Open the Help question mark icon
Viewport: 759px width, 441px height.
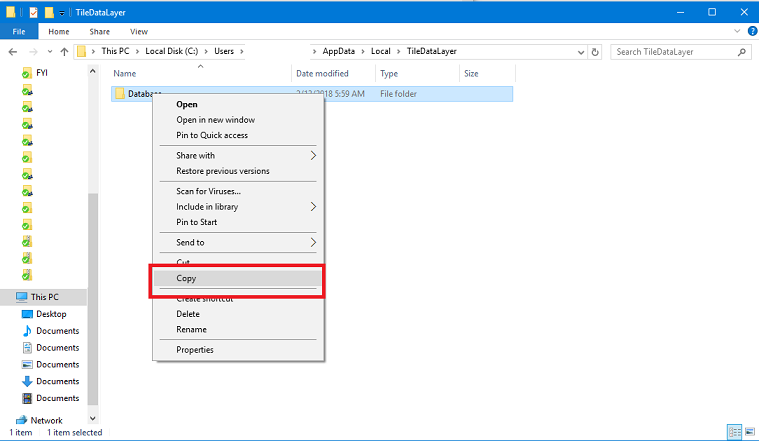(x=752, y=31)
